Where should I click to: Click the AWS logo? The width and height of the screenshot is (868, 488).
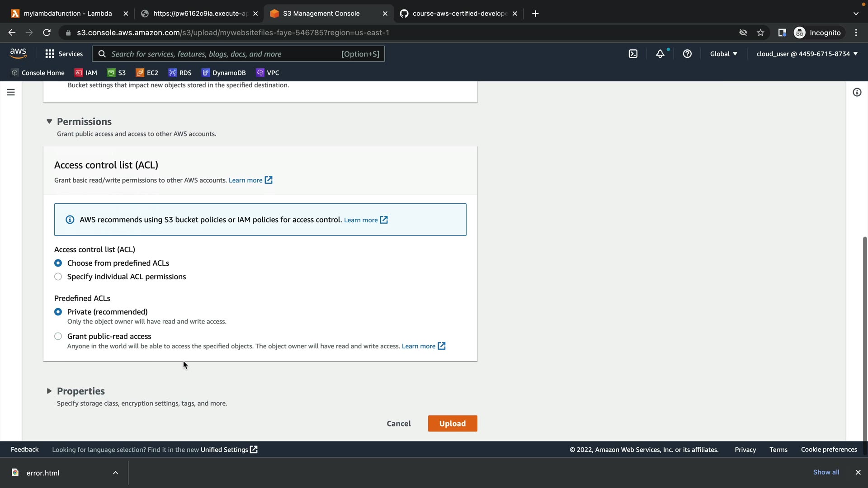pyautogui.click(x=18, y=53)
